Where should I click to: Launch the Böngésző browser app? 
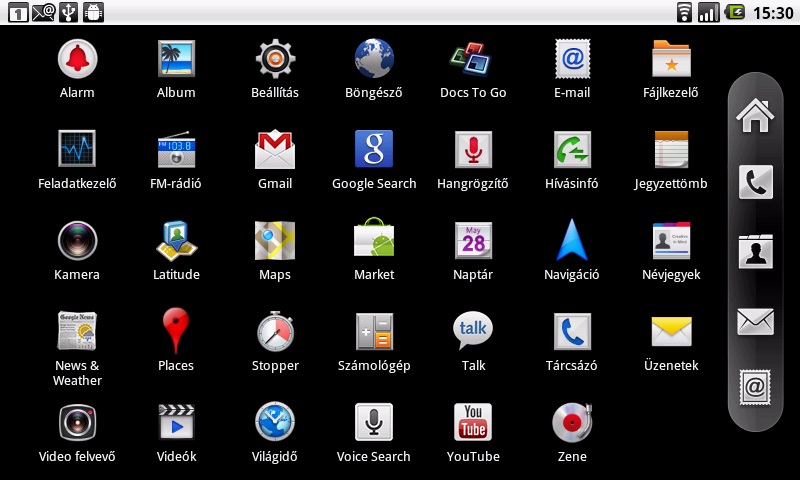tap(373, 60)
